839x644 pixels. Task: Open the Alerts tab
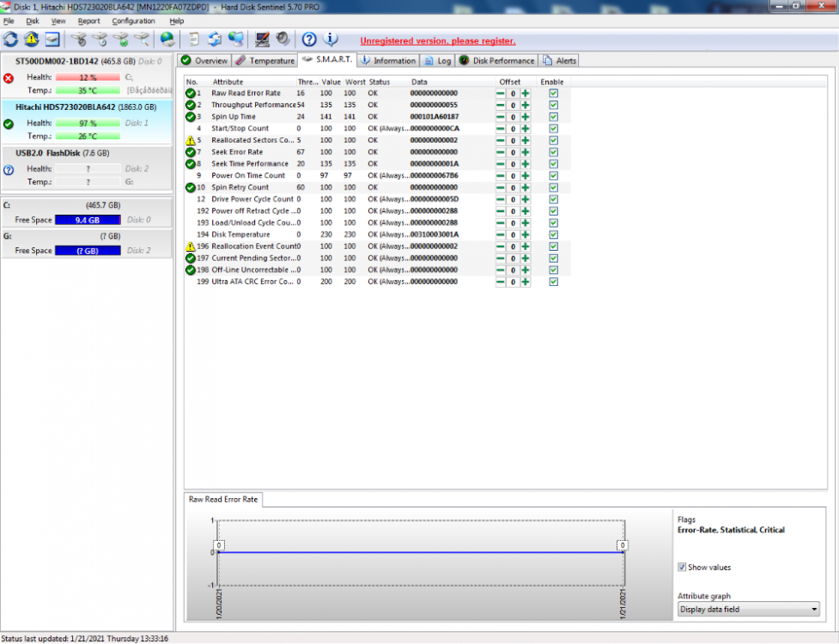(x=559, y=60)
